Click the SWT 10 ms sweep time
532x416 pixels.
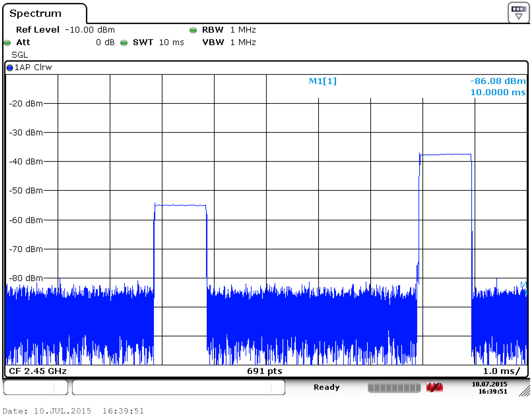[x=159, y=42]
